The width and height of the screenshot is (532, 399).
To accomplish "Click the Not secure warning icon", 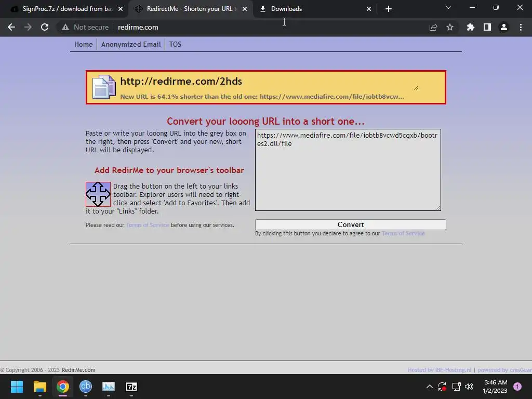I will click(65, 27).
